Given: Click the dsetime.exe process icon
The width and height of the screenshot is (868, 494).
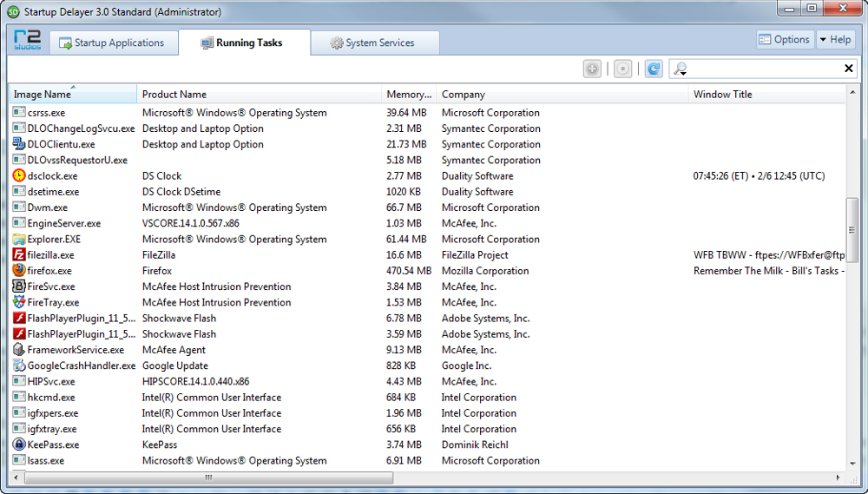Looking at the screenshot, I should (19, 192).
